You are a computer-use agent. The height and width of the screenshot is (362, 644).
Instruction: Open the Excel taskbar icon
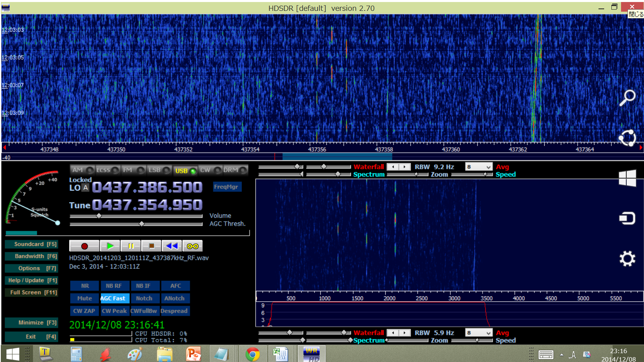coord(281,354)
